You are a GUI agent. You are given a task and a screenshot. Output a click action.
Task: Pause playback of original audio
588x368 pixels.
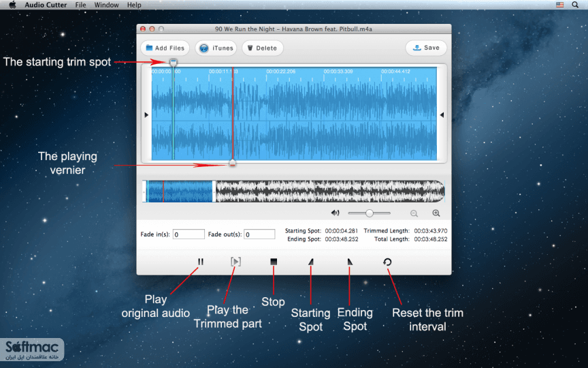point(201,262)
